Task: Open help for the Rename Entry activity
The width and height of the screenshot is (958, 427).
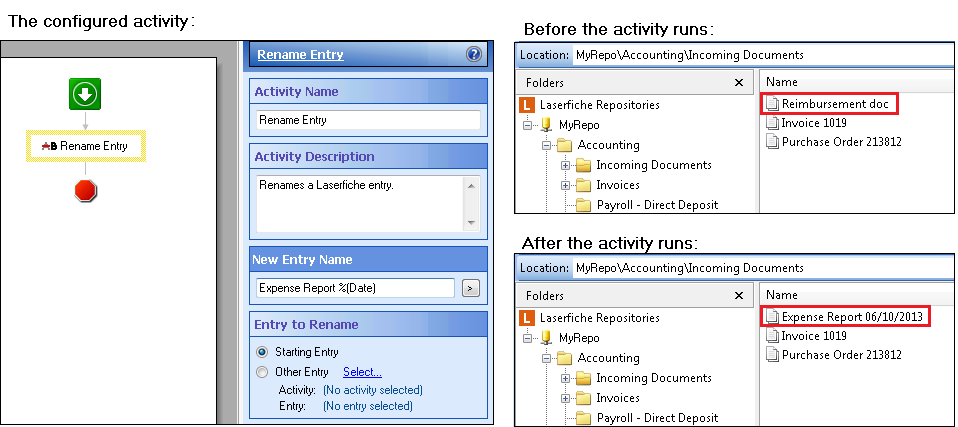Action: tap(473, 55)
